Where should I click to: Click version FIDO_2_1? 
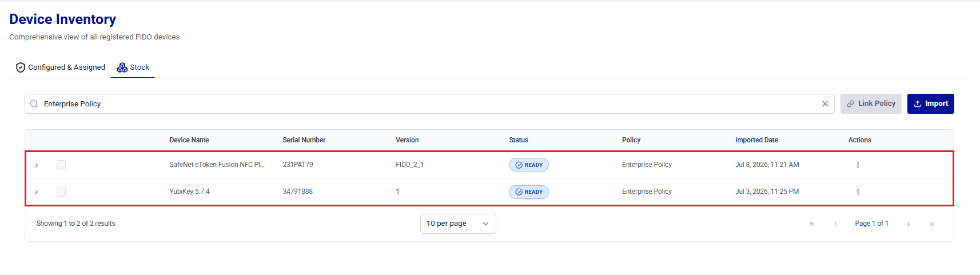click(410, 165)
